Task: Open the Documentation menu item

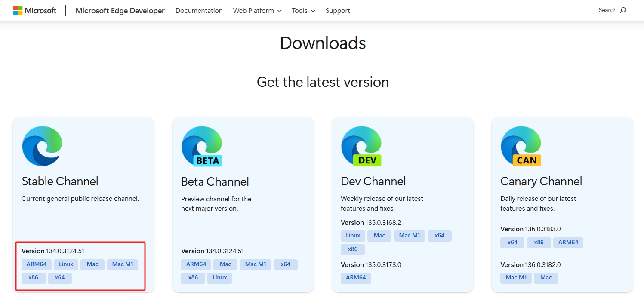Action: pyautogui.click(x=199, y=10)
